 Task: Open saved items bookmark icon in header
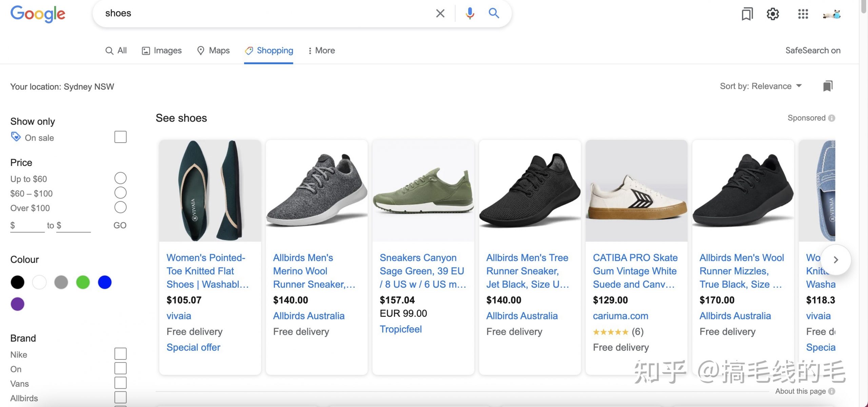click(747, 14)
